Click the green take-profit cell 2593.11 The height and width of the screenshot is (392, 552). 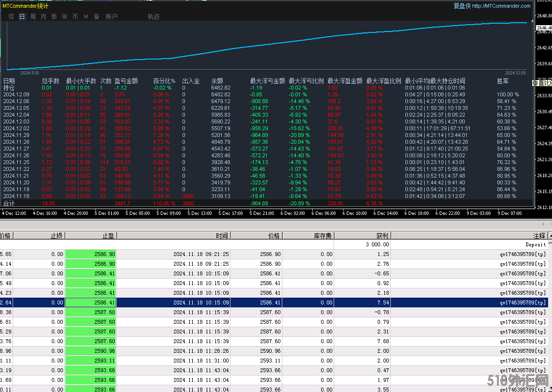click(91, 361)
